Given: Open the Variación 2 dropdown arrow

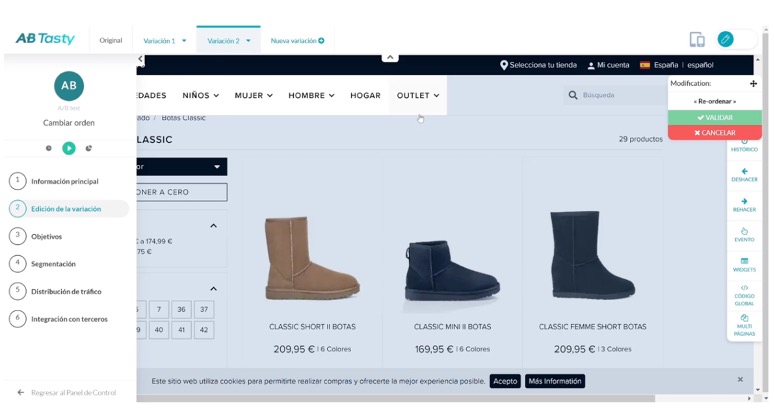Looking at the screenshot, I should coord(248,41).
